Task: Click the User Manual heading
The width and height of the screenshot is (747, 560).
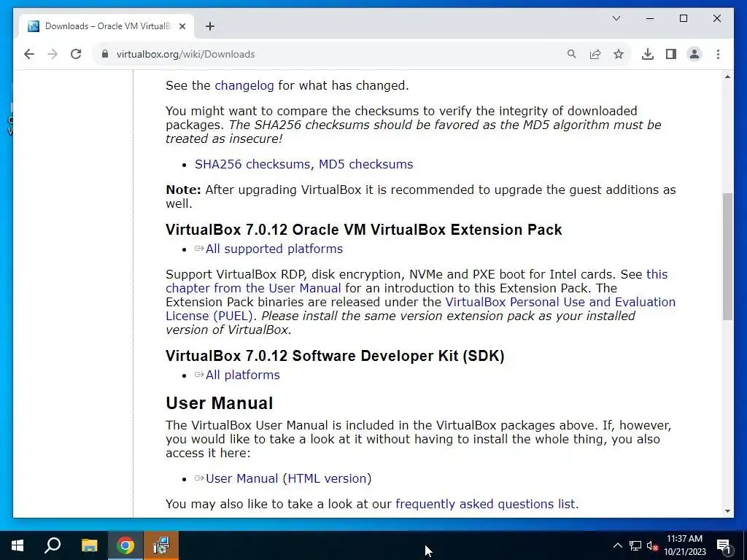Action: (219, 403)
